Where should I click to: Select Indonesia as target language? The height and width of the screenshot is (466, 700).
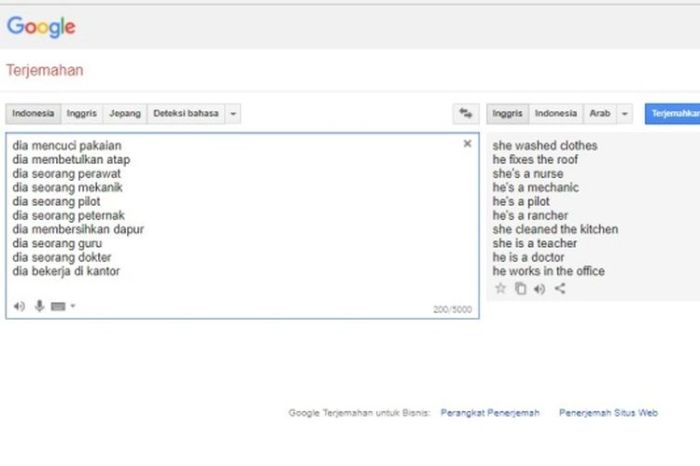[x=556, y=113]
